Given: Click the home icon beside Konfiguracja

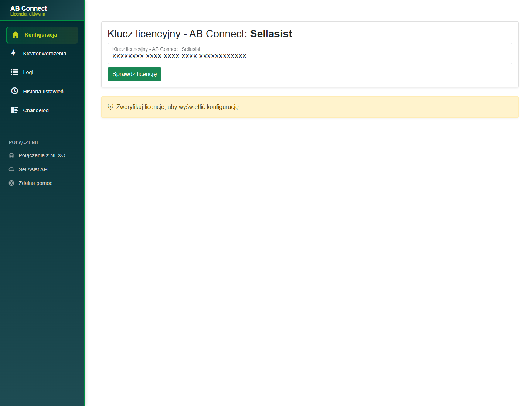Looking at the screenshot, I should (16, 35).
